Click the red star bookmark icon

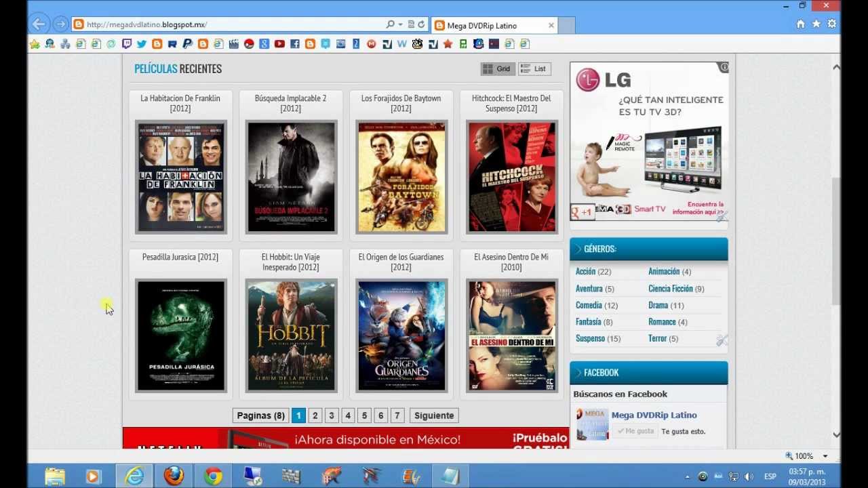coord(448,44)
